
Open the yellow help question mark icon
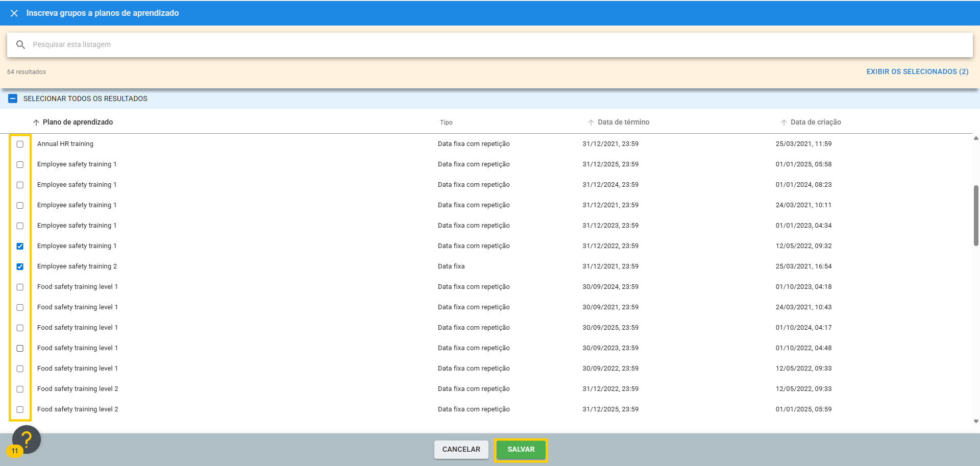click(27, 438)
